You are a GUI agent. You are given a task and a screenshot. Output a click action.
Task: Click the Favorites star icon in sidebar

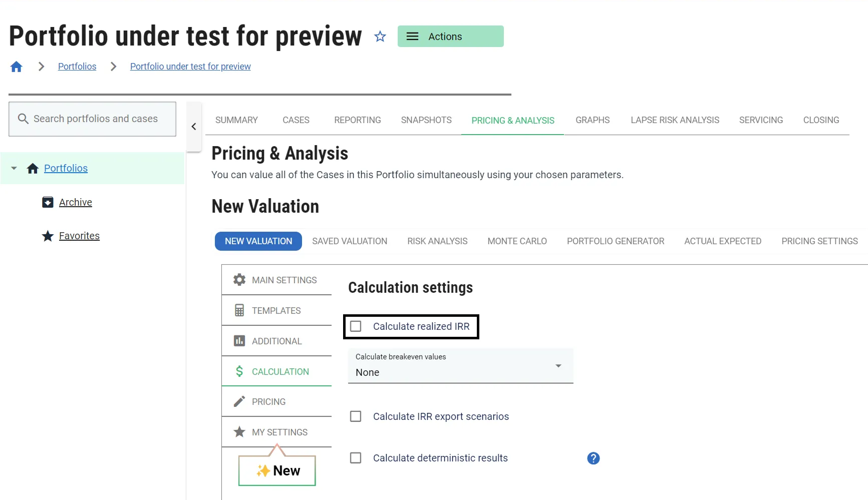coord(48,236)
